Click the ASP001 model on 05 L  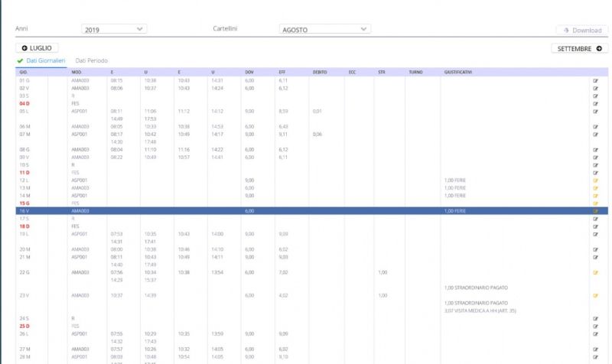(80, 112)
